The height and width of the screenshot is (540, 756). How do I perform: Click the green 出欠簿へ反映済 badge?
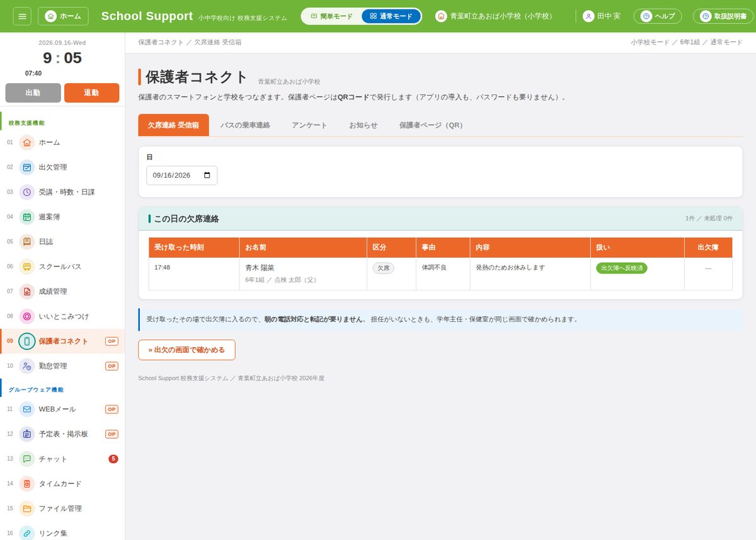tap(622, 268)
